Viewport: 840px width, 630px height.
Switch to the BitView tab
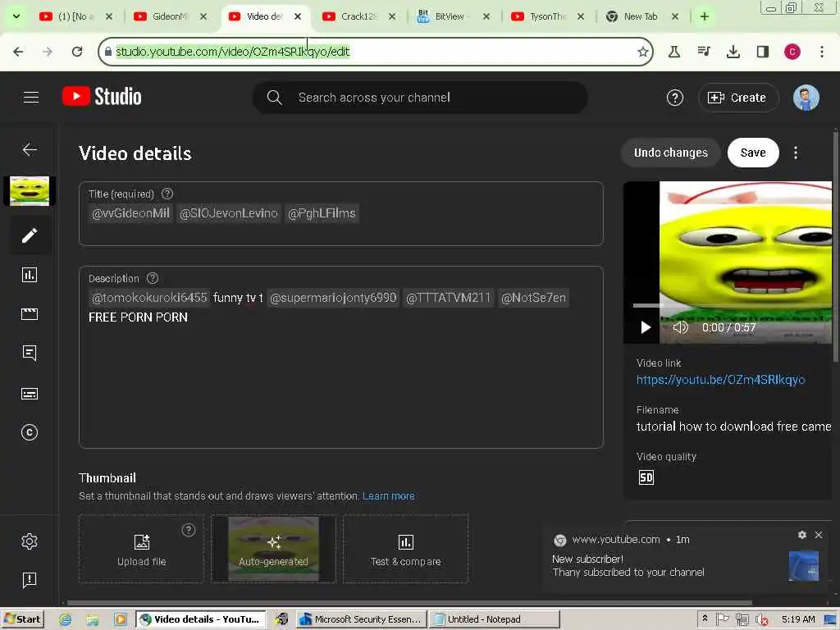pyautogui.click(x=453, y=16)
